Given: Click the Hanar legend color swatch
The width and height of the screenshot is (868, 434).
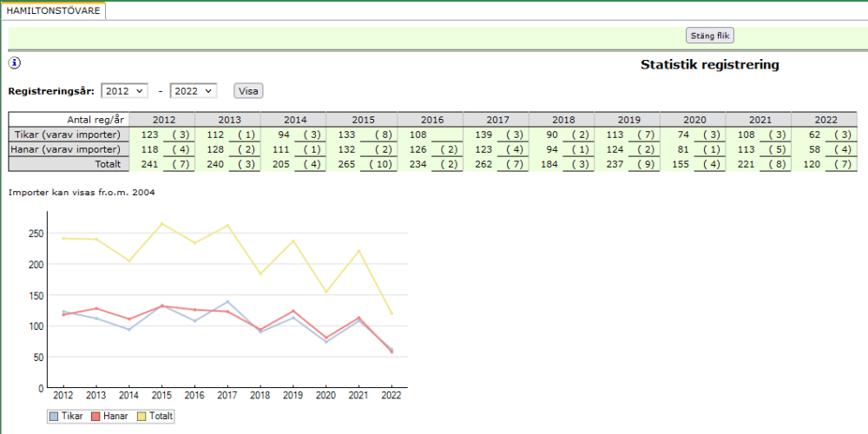Looking at the screenshot, I should [x=94, y=416].
